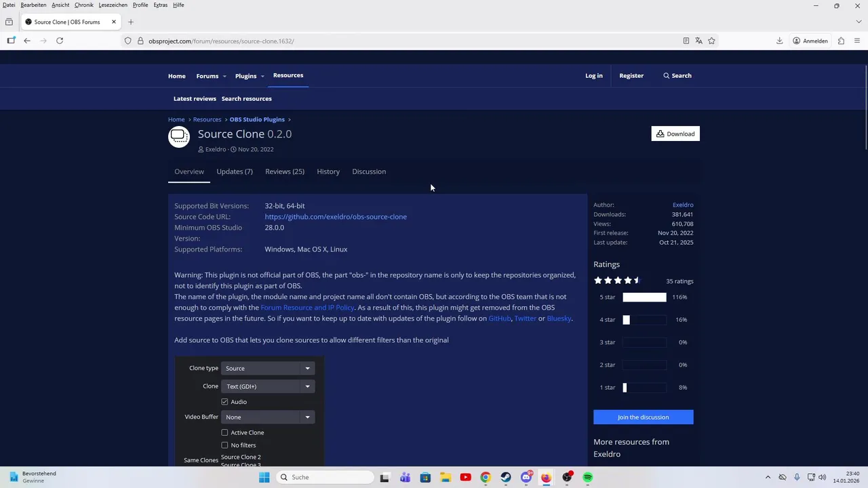Open Spotify from the taskbar

(588, 477)
